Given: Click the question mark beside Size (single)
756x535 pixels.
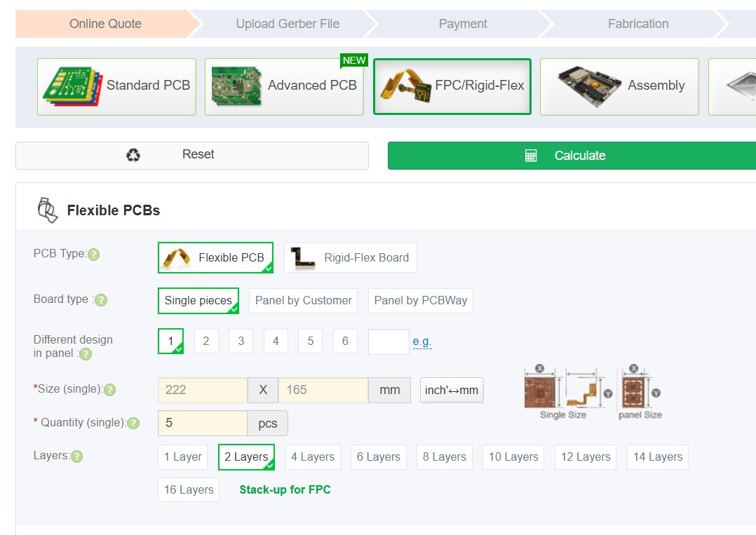Looking at the screenshot, I should 110,390.
